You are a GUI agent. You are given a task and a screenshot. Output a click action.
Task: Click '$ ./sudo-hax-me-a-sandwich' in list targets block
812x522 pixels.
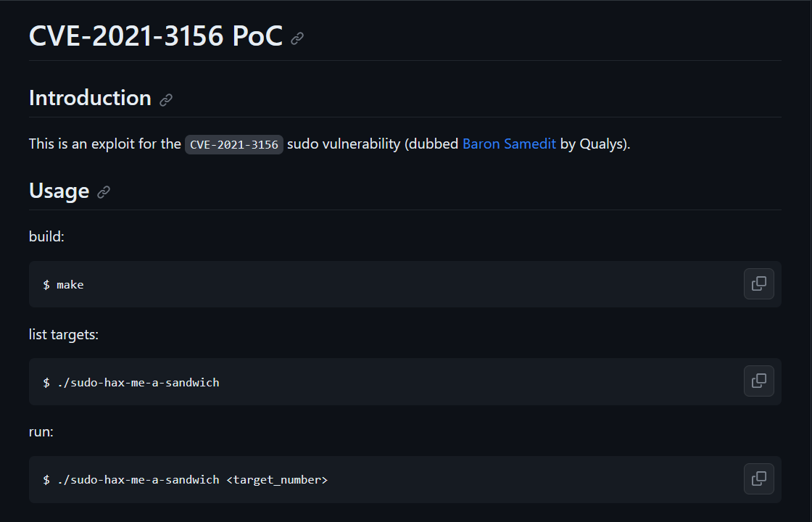(x=131, y=383)
